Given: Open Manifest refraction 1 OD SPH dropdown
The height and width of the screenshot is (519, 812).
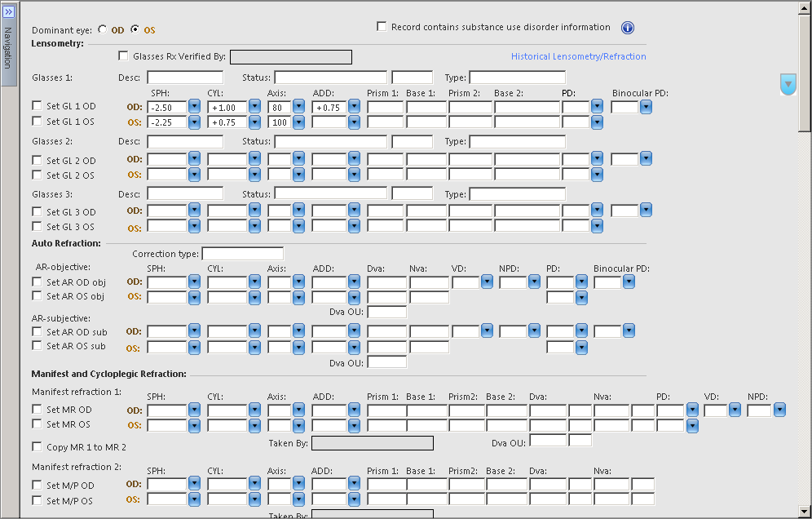Looking at the screenshot, I should (194, 410).
